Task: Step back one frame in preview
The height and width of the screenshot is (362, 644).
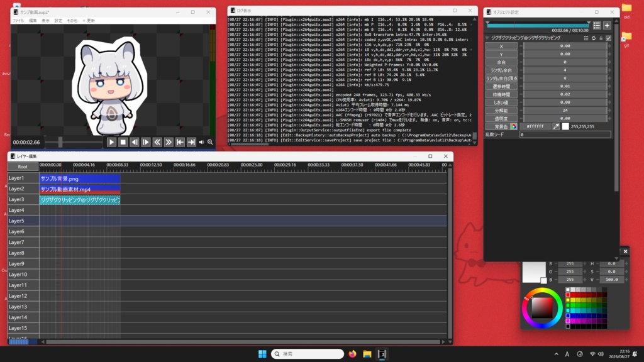Action: 135,142
